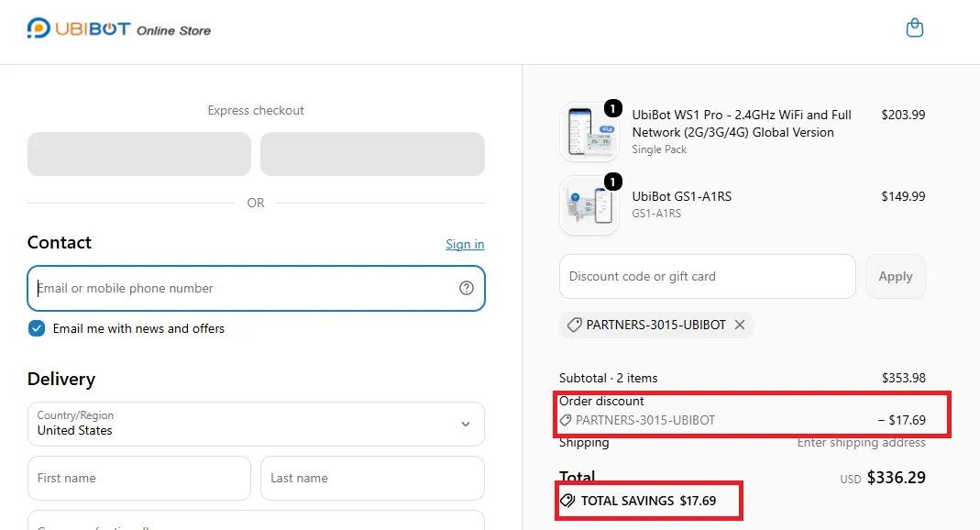Select the first express checkout button
The height and width of the screenshot is (530, 980).
pyautogui.click(x=139, y=154)
